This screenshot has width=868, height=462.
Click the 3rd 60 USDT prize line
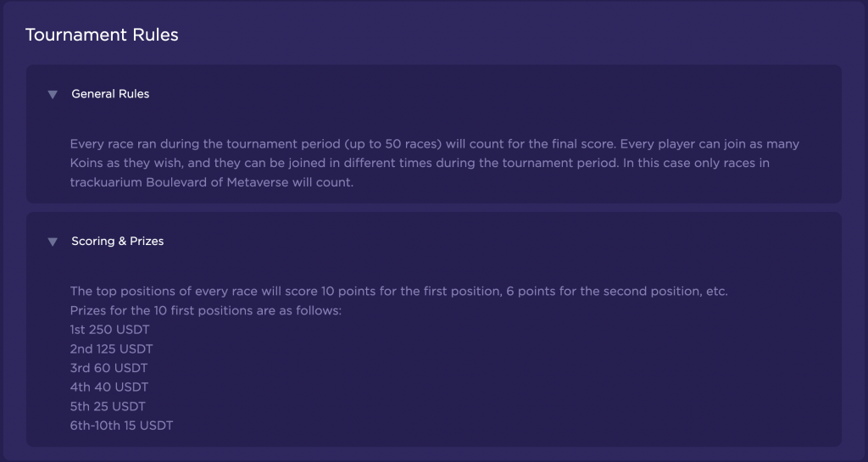point(108,368)
